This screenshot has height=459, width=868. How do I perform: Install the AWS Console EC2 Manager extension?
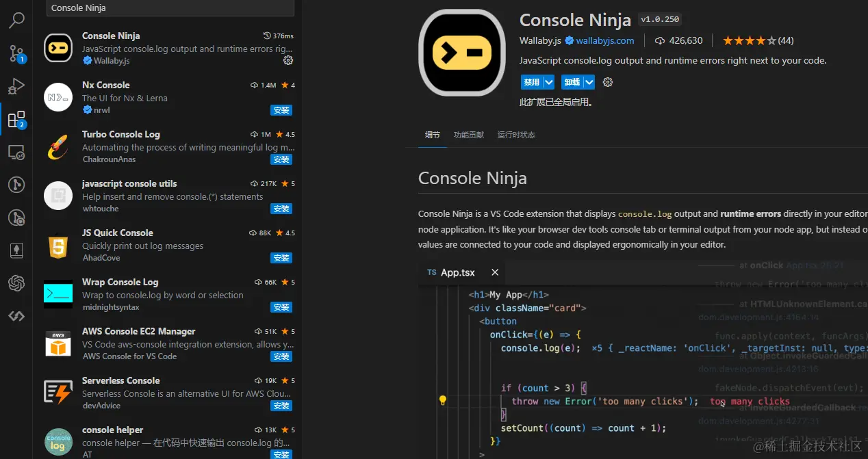tap(281, 356)
